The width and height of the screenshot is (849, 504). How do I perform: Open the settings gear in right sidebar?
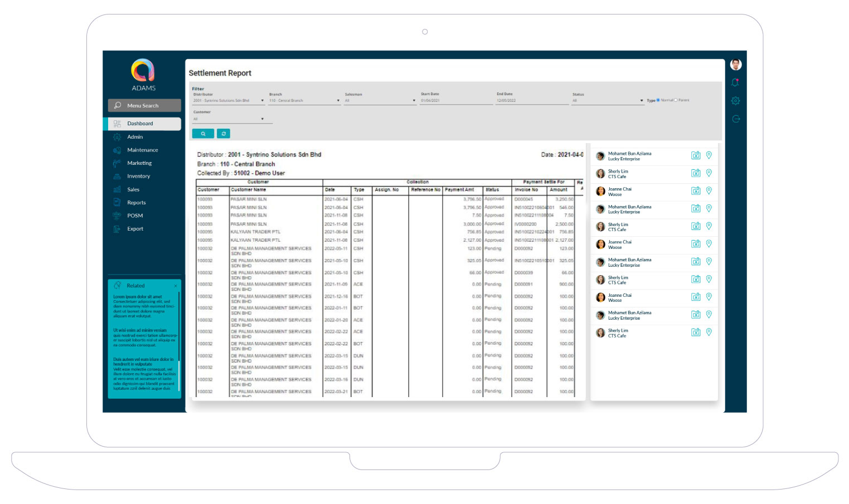(735, 101)
